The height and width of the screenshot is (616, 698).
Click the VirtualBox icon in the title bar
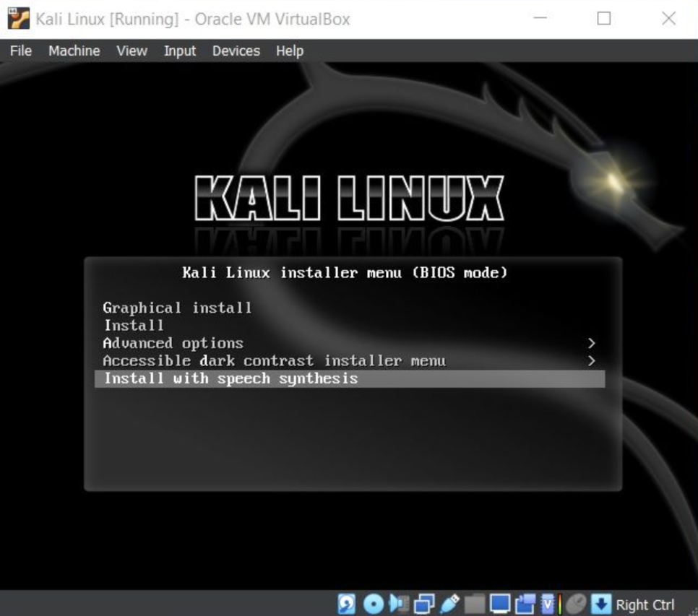click(18, 19)
